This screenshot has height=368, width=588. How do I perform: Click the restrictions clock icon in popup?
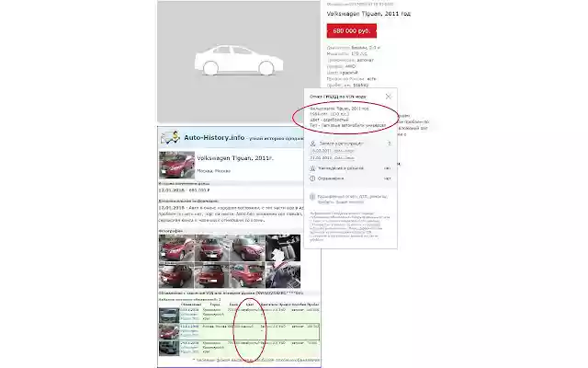point(312,178)
